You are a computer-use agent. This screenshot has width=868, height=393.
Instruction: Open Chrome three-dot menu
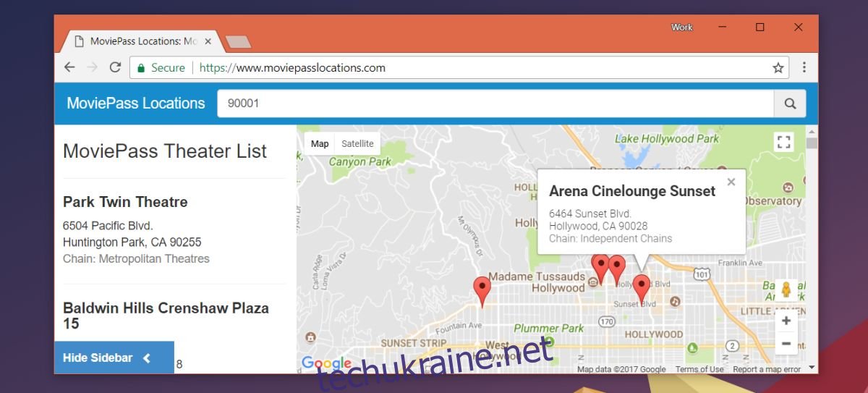[804, 67]
